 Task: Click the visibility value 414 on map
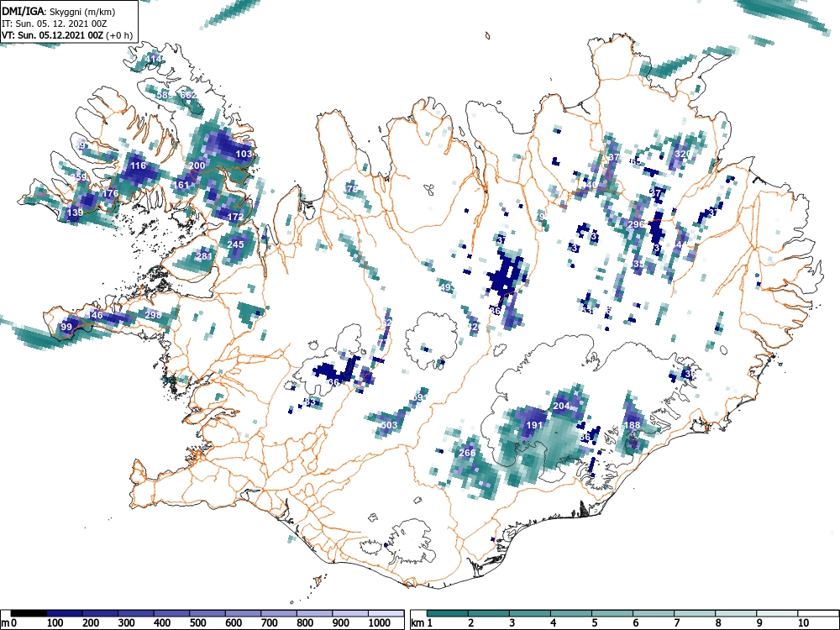pyautogui.click(x=153, y=59)
